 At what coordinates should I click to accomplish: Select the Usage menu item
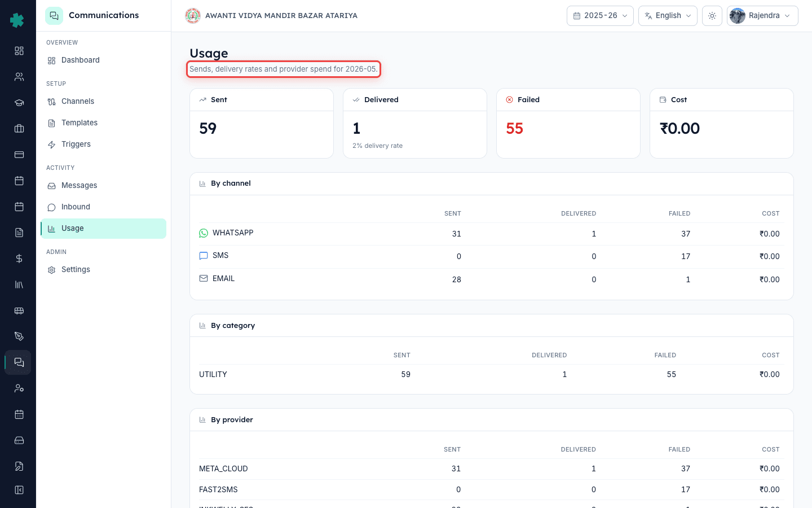pos(103,229)
